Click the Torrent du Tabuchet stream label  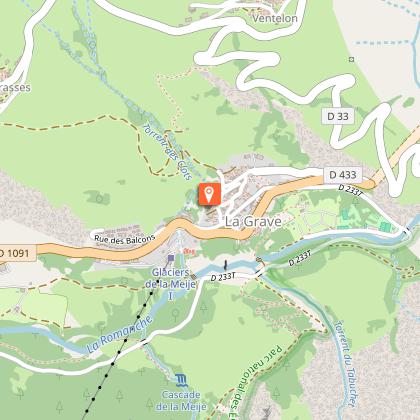click(x=345, y=364)
